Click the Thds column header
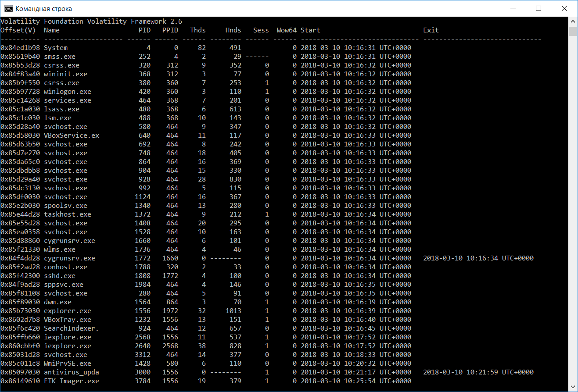Screen dimensions: 578x392 [x=198, y=30]
